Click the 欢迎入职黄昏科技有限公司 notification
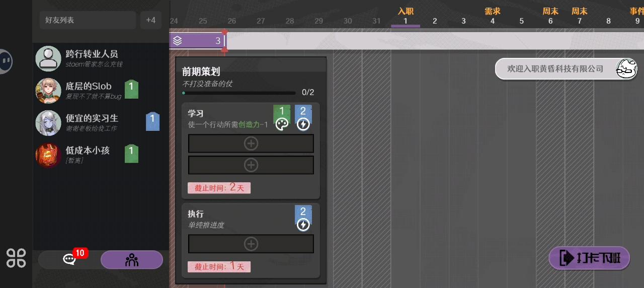Image resolution: width=644 pixels, height=288 pixels. pos(555,69)
